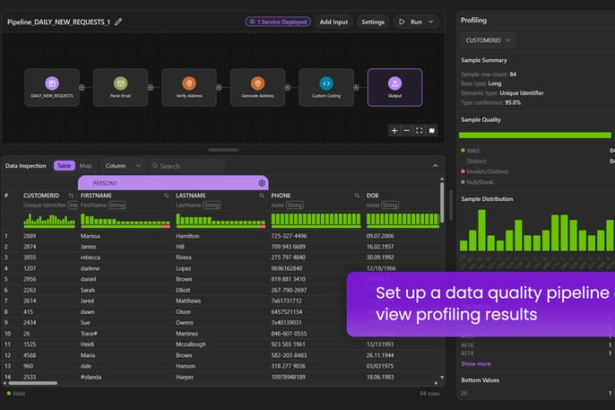This screenshot has height=410, width=615.
Task: Click the cell with first name Marissa
Action: [90, 236]
